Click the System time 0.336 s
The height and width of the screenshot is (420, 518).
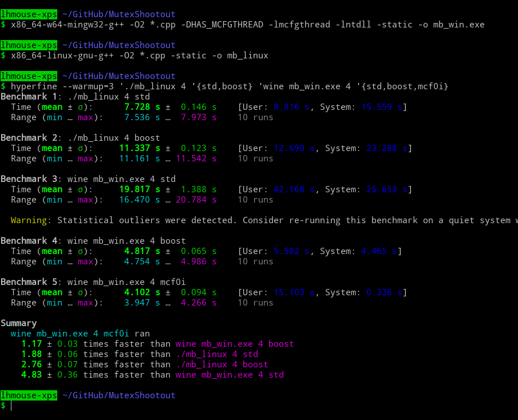[x=384, y=292]
